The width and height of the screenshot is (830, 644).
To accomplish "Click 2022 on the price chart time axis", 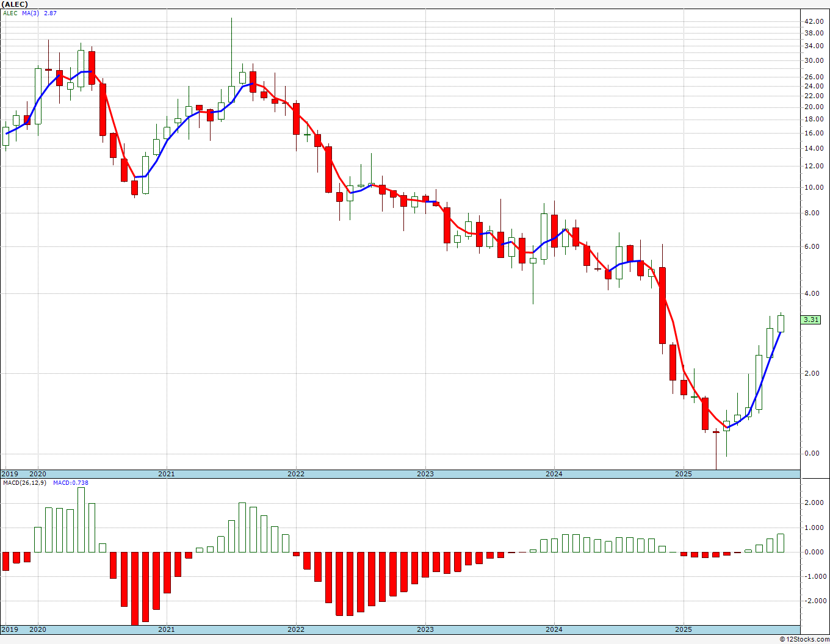I will [x=296, y=474].
